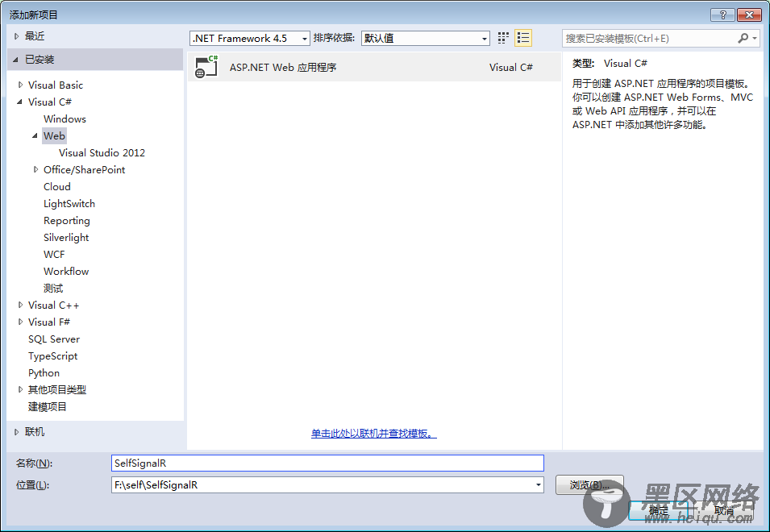Select Visual Basic category label
Viewport: 770px width, 532px height.
[56, 85]
